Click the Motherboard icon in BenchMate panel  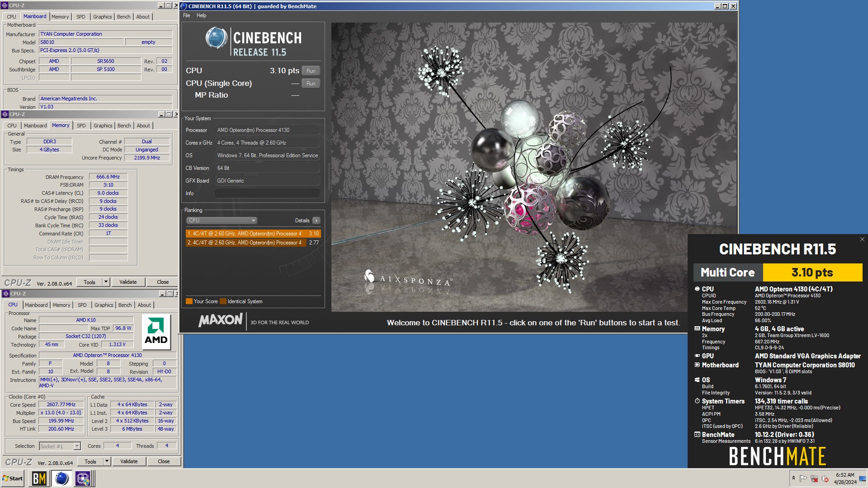(697, 365)
